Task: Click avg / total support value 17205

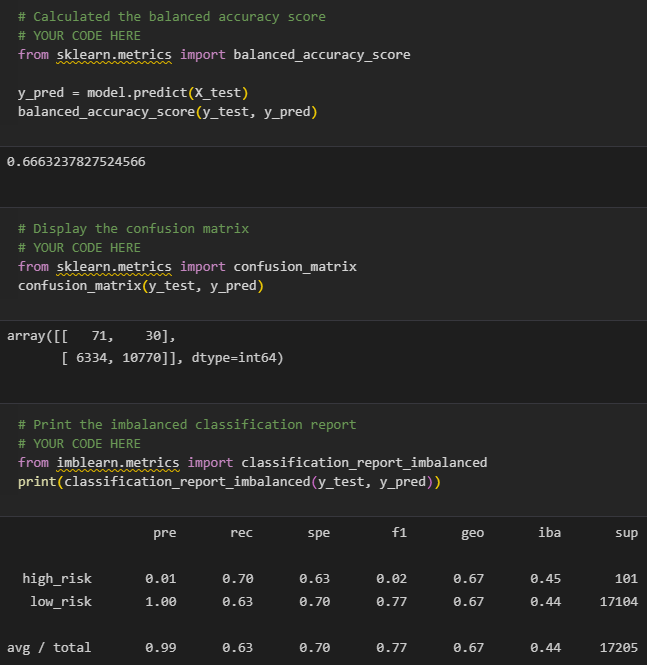Action: point(619,648)
